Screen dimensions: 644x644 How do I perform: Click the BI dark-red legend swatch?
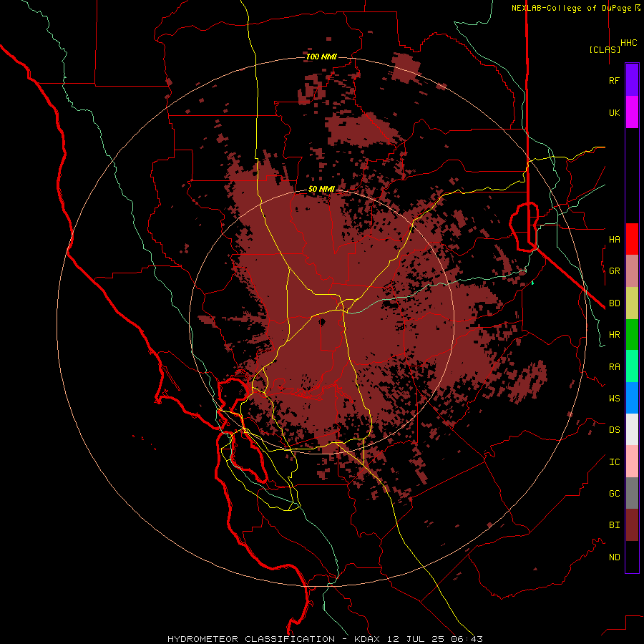632,525
